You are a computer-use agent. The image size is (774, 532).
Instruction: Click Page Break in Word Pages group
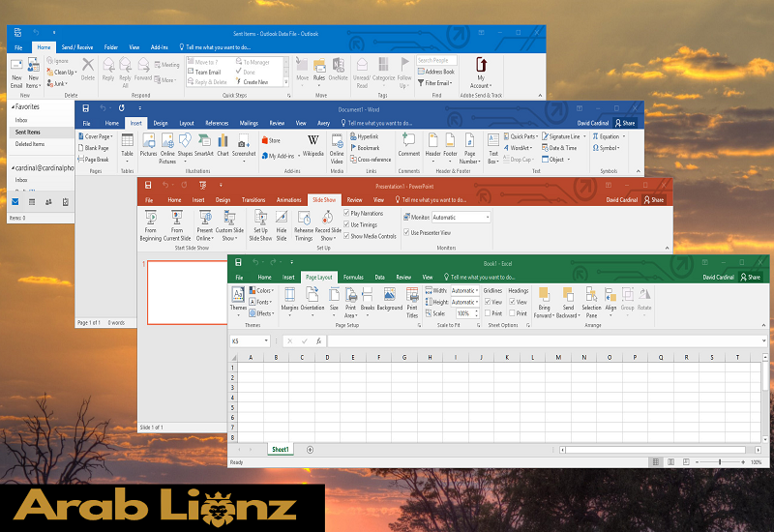[x=93, y=160]
